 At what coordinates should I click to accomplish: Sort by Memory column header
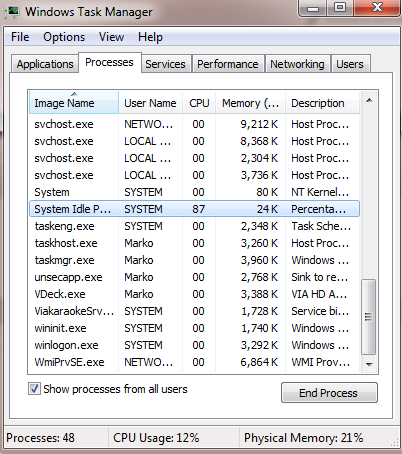pos(251,103)
